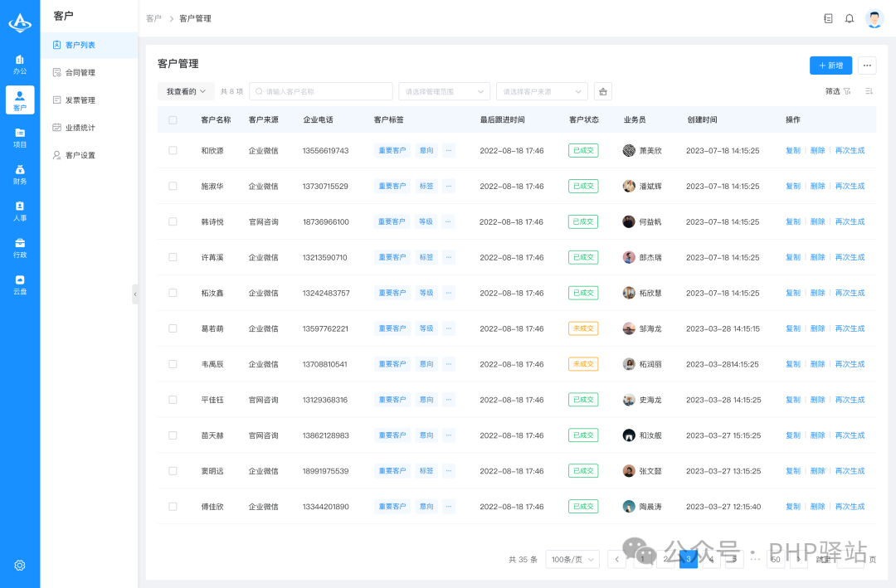Viewport: 896px width, 588px height.
Task: Collapse the secondary sidebar with the arrow handle
Action: [x=135, y=294]
